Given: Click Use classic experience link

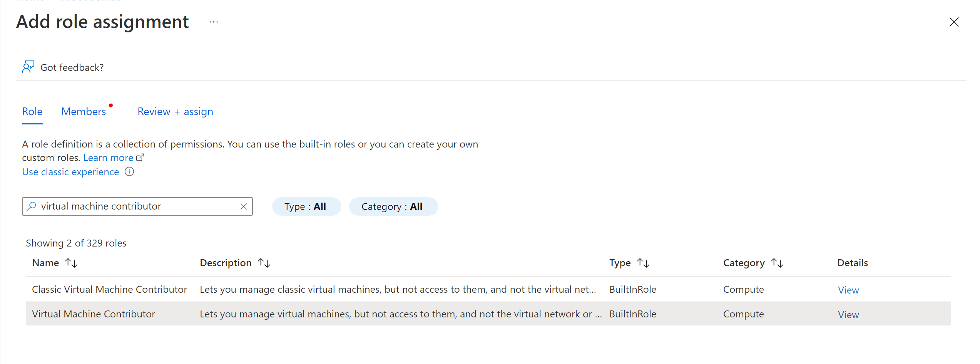Looking at the screenshot, I should (x=70, y=172).
